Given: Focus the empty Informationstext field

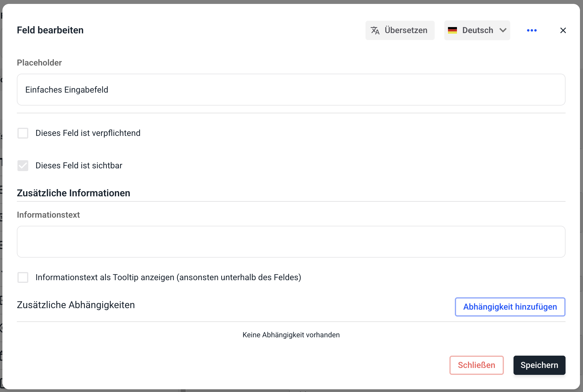Looking at the screenshot, I should pos(291,242).
